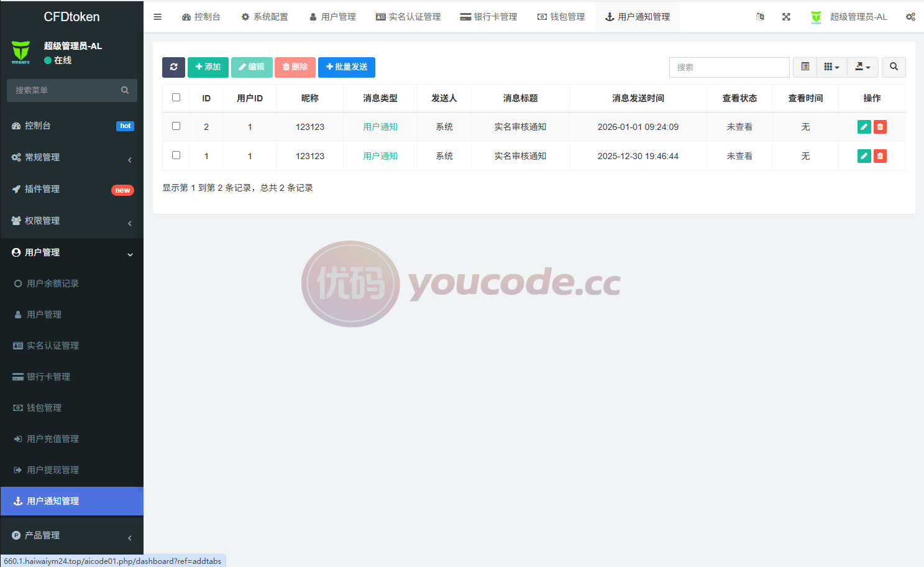Click 用户通知 link in row ID 2
924x567 pixels.
[x=380, y=127]
